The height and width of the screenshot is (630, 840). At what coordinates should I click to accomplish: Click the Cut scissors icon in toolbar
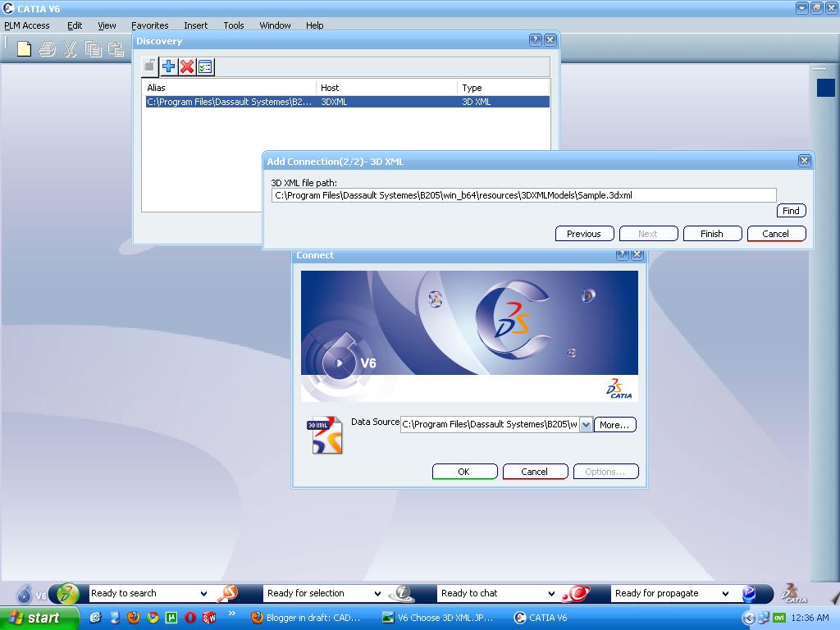70,49
